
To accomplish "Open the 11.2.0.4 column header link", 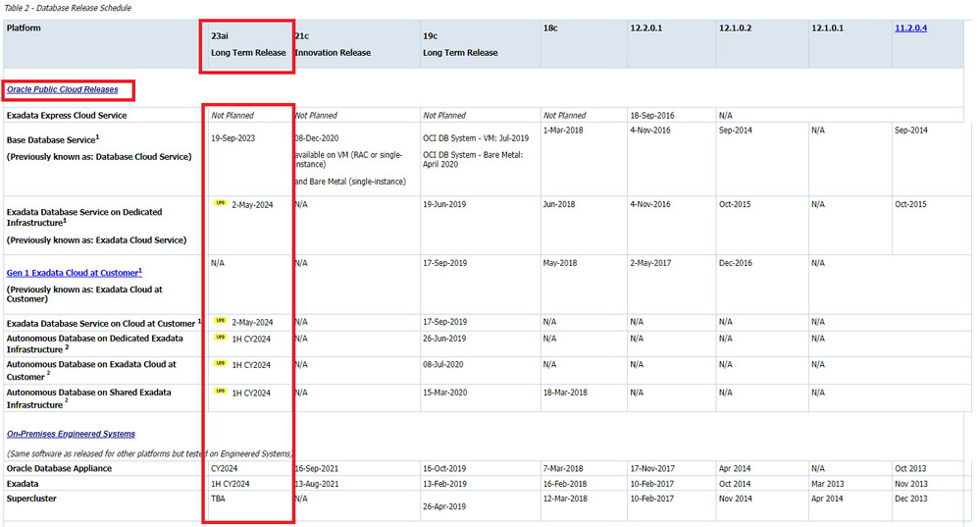I will click(x=910, y=28).
